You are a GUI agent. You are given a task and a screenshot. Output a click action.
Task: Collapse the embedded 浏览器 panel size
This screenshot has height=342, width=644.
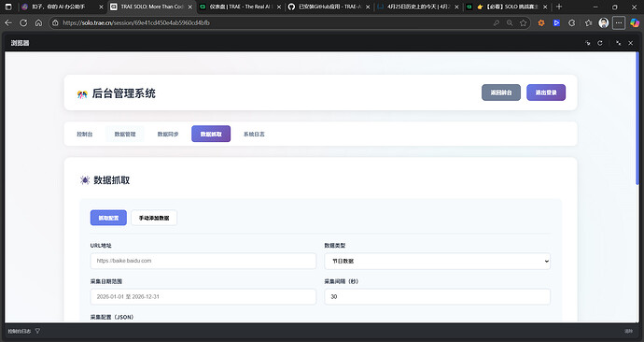click(x=618, y=43)
